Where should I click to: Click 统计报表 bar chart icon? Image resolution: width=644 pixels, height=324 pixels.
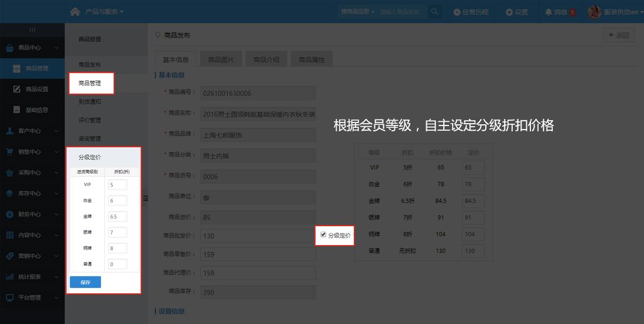10,277
